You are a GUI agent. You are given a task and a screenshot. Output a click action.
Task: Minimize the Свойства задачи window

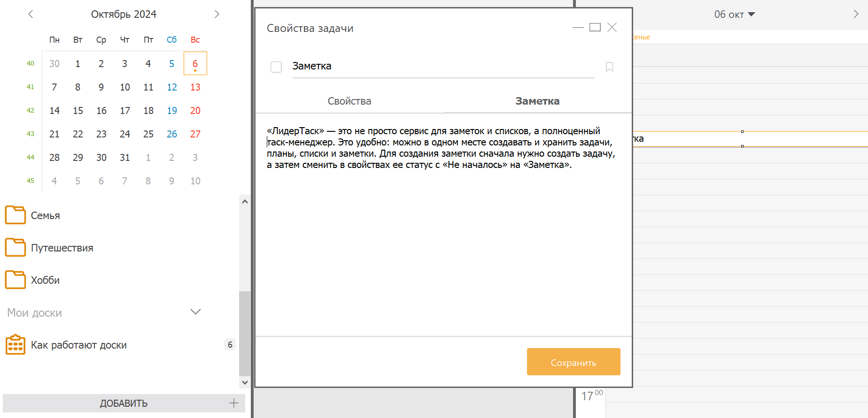coord(578,27)
